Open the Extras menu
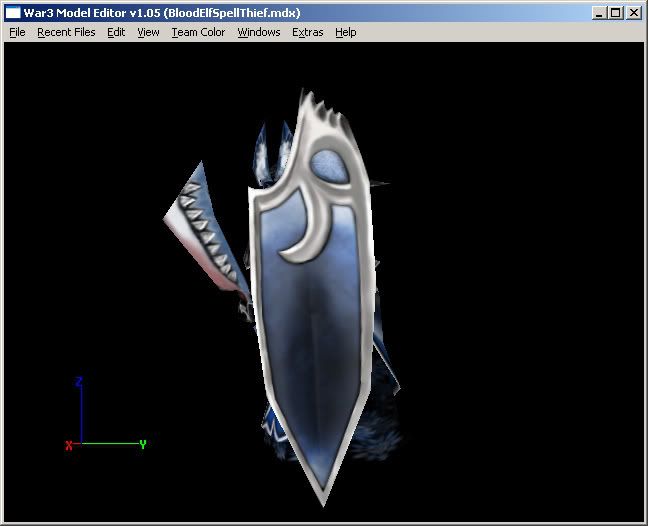 307,32
